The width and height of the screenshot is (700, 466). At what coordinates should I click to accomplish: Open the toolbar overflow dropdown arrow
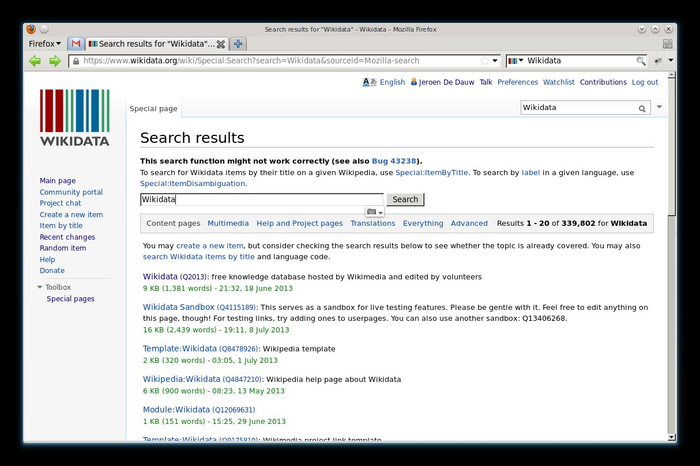[x=671, y=61]
